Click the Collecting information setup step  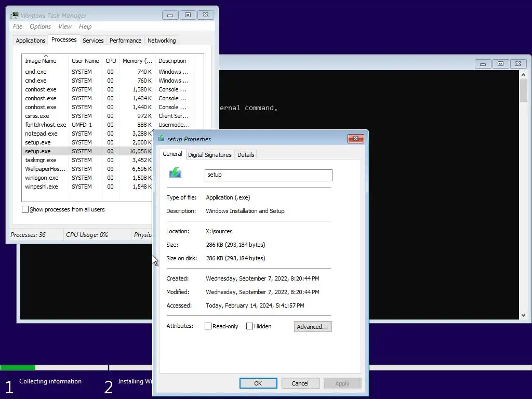(x=50, y=381)
